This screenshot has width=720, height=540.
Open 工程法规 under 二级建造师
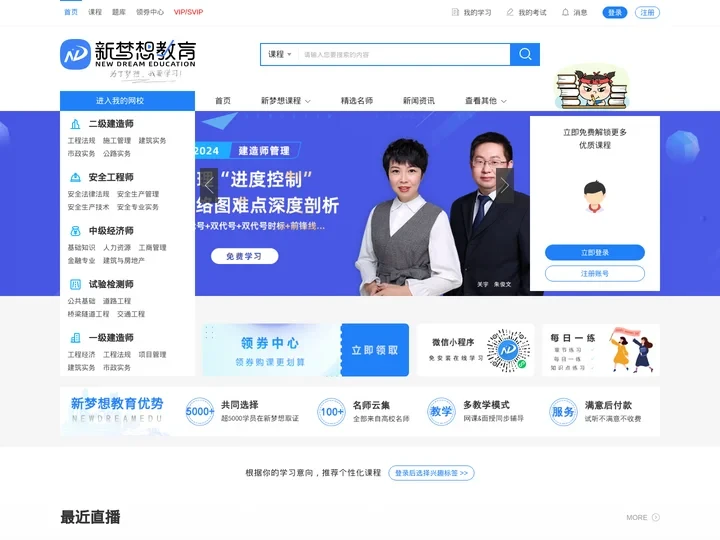tap(81, 141)
